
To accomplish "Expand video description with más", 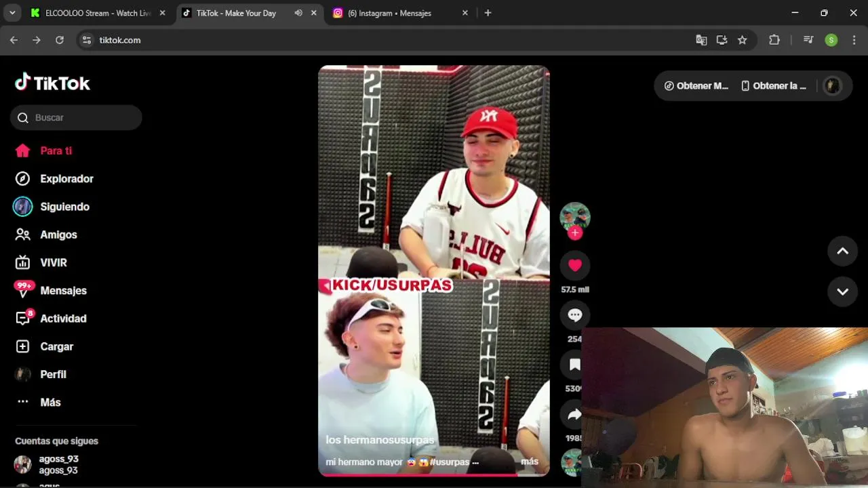I will pyautogui.click(x=530, y=462).
